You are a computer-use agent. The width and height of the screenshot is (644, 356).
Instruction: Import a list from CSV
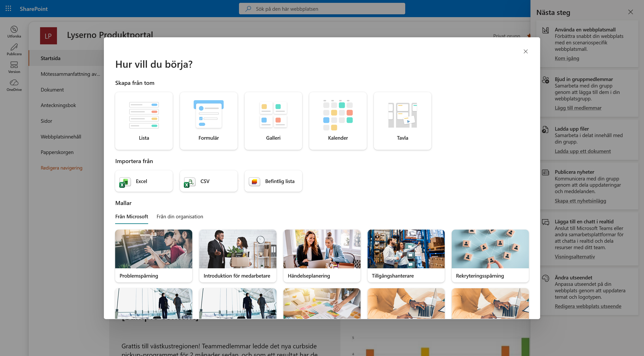pos(209,181)
